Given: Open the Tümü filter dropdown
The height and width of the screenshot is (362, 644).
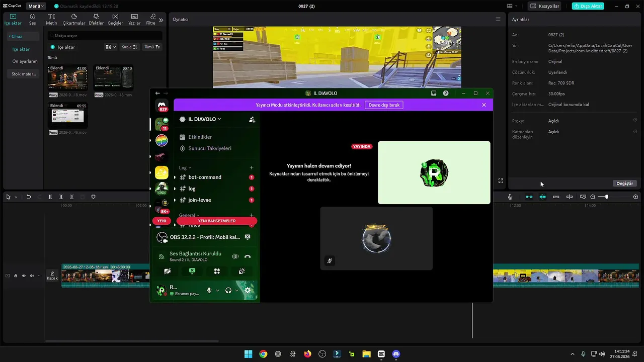Looking at the screenshot, I should tap(152, 47).
